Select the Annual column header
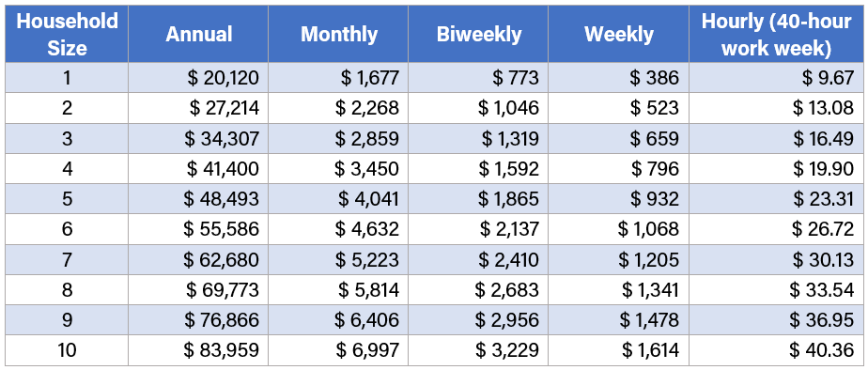The height and width of the screenshot is (370, 868). tap(198, 34)
